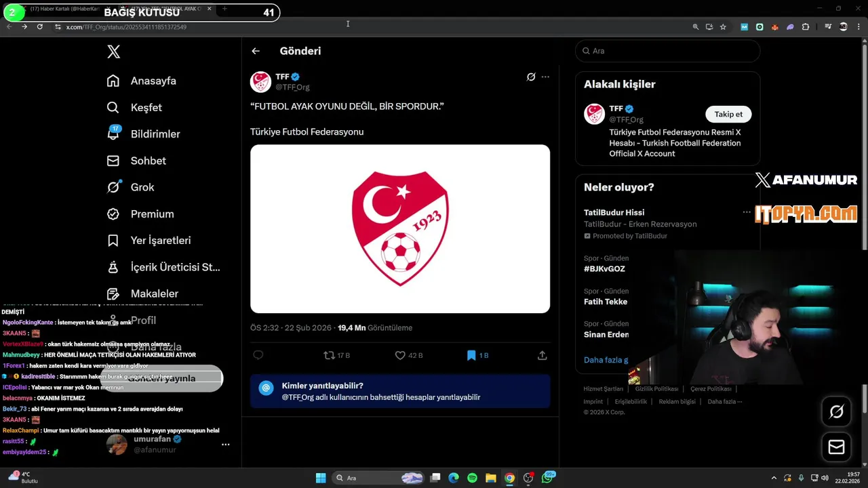Click the Windows taskbar search box

pyautogui.click(x=380, y=478)
